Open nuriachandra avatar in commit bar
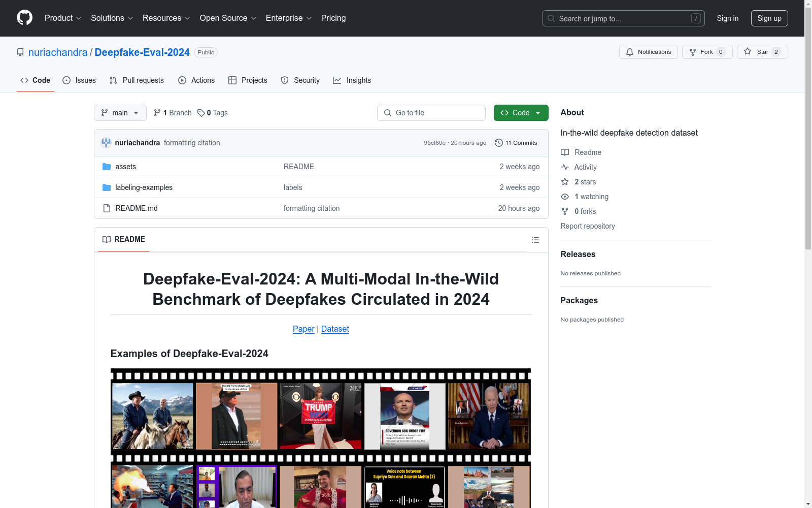Viewport: 812px width, 508px height. [x=106, y=143]
